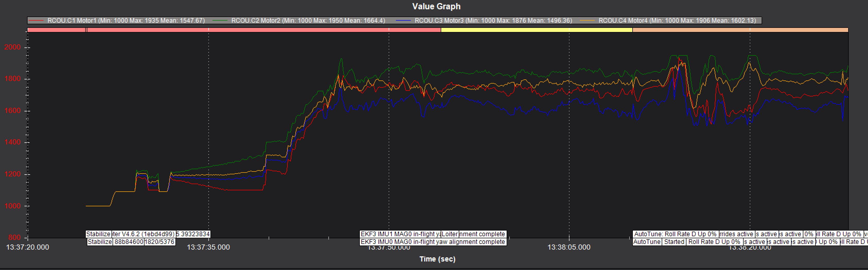This screenshot has width=868, height=270.
Task: Click the 2000 value on the Y axis
Action: 12,47
